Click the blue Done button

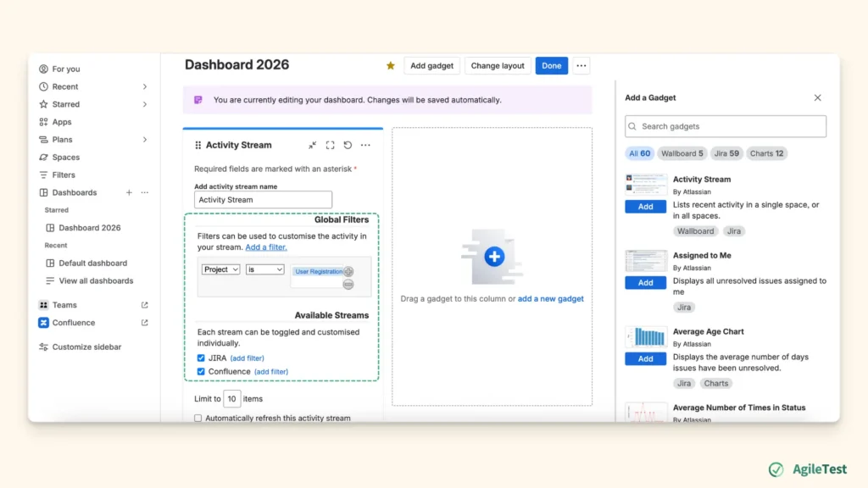coord(551,66)
